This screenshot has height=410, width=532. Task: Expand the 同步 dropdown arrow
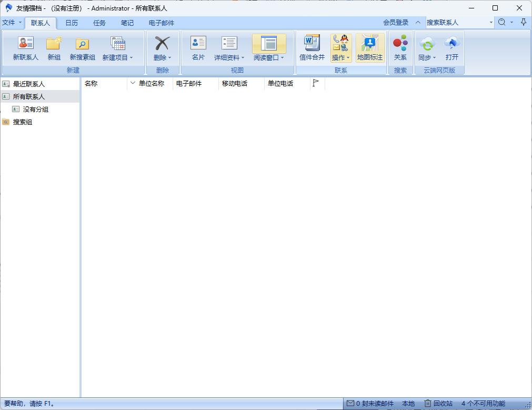tap(434, 58)
